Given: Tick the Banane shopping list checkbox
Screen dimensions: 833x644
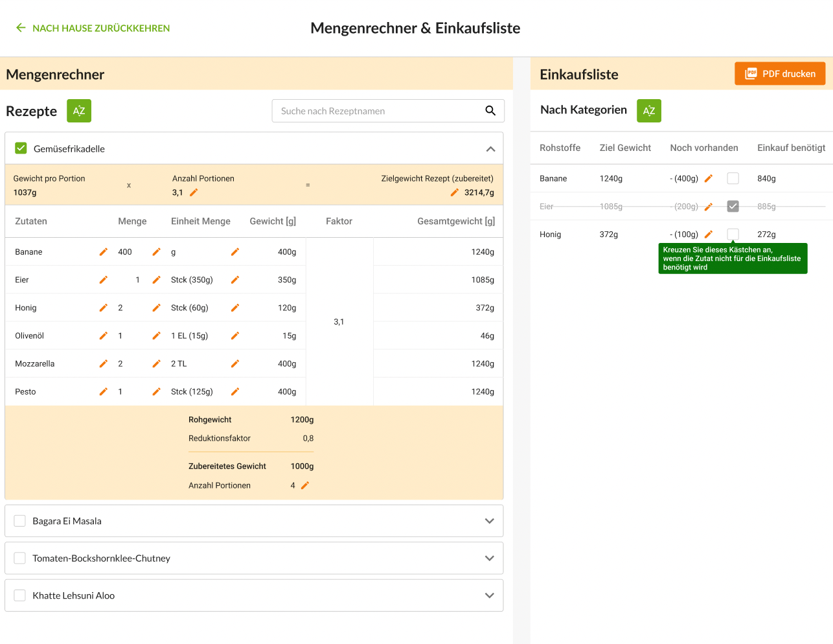Looking at the screenshot, I should pyautogui.click(x=733, y=178).
